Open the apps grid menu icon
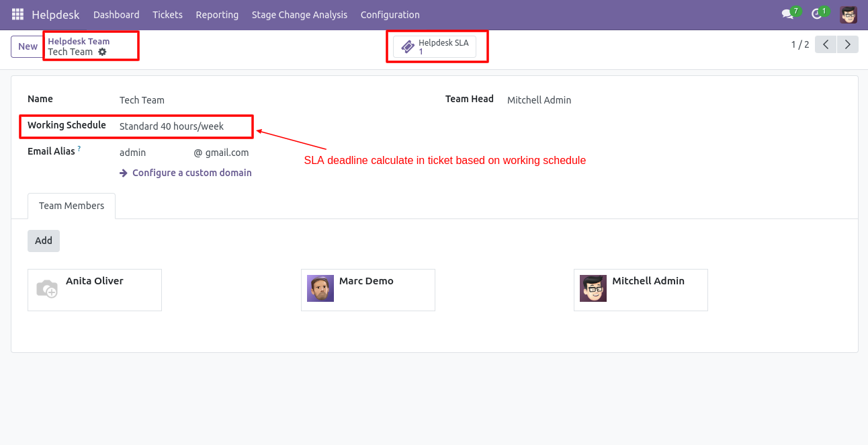This screenshot has height=445, width=868. point(17,14)
